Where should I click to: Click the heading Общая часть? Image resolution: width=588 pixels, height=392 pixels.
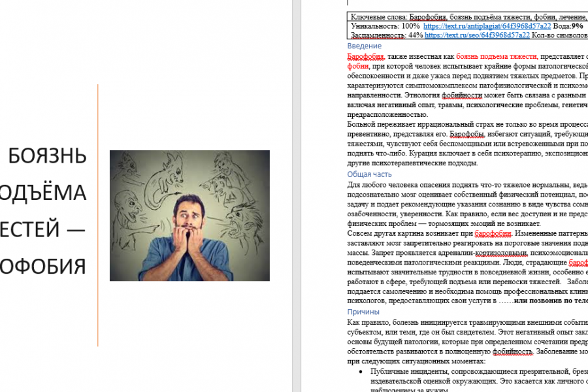pos(369,174)
